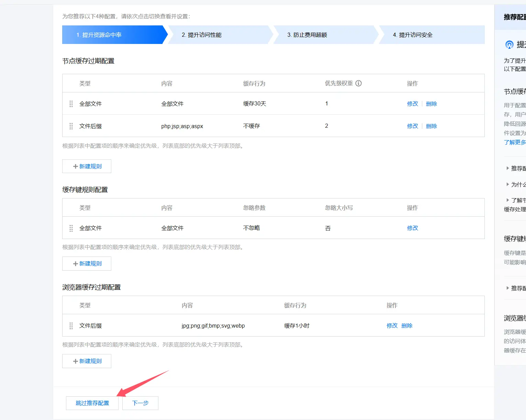Click the blue logo icon in right panel
This screenshot has width=526, height=420.
(x=509, y=45)
